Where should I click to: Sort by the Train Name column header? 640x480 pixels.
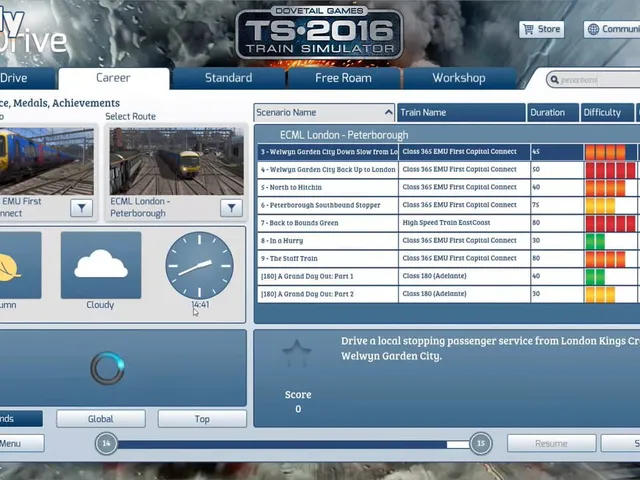tap(461, 112)
